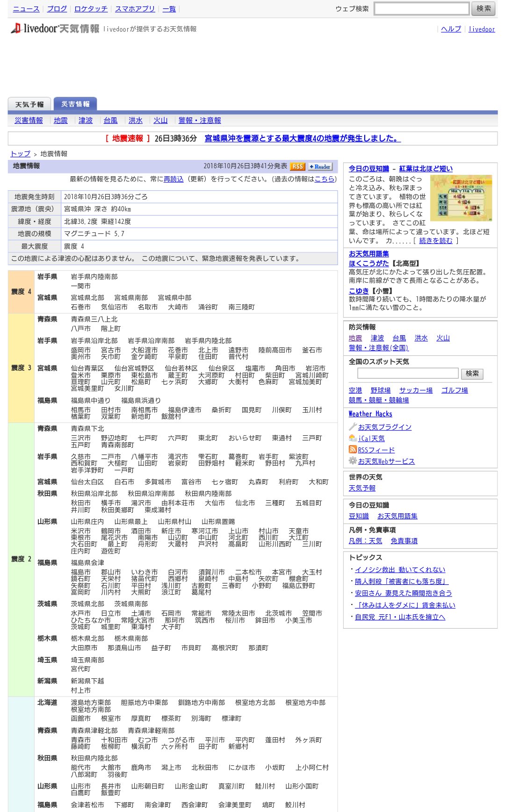Open the RSSフィード link

pos(376,450)
